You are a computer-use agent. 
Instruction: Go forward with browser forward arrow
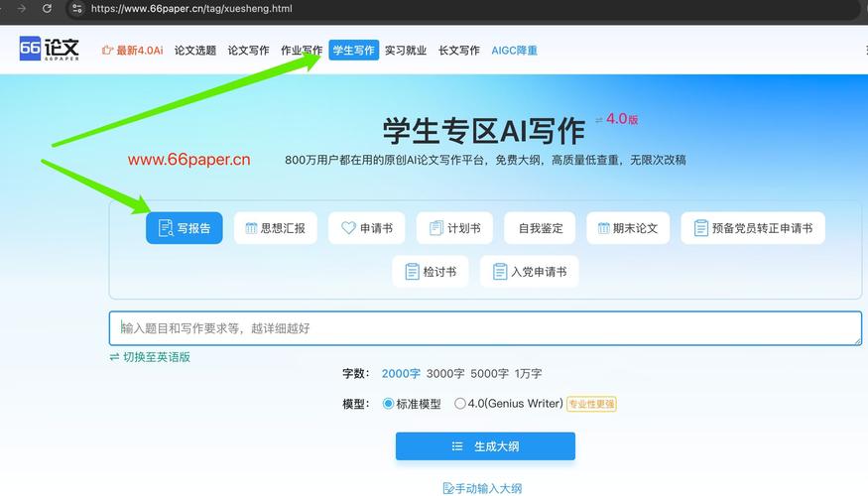coord(22,8)
